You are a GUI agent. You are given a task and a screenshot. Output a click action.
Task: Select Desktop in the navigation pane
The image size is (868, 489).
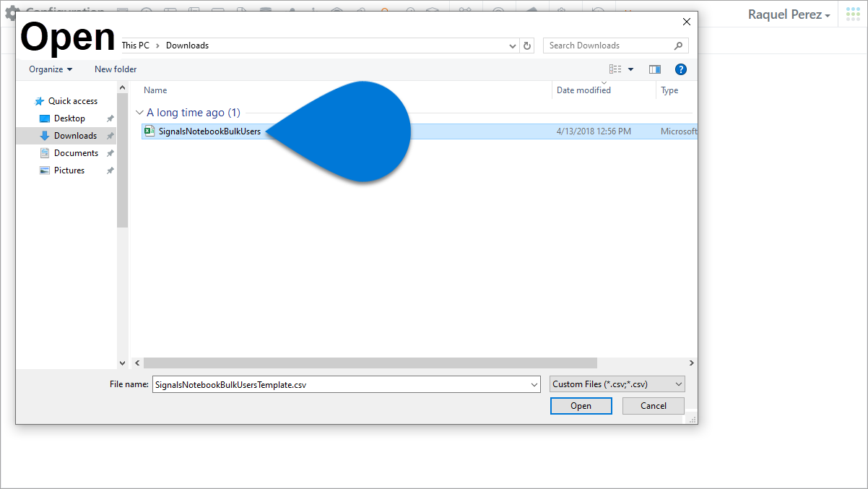tap(69, 118)
